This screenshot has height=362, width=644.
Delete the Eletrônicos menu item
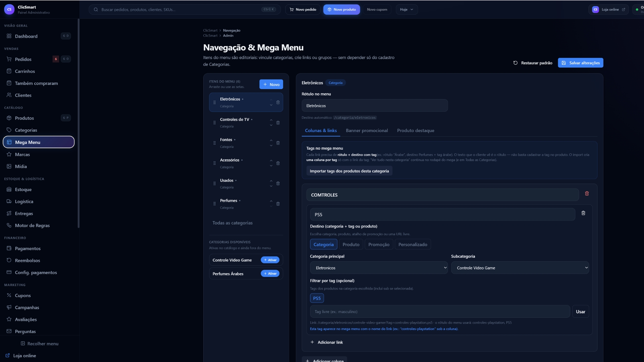coord(278,103)
